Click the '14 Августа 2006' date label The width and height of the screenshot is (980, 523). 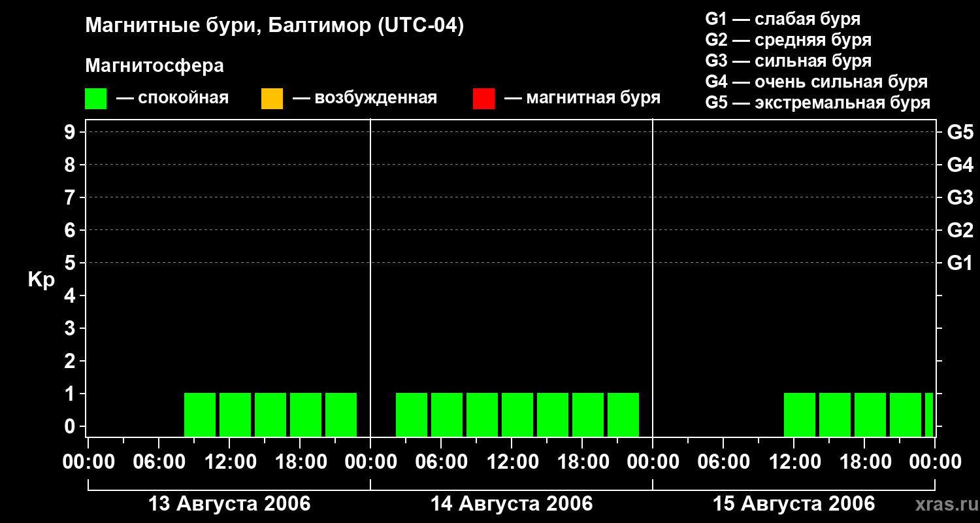pyautogui.click(x=512, y=503)
